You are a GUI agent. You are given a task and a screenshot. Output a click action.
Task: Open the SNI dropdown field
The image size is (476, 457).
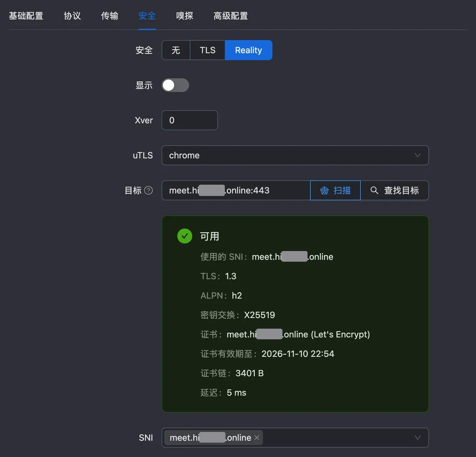click(295, 438)
